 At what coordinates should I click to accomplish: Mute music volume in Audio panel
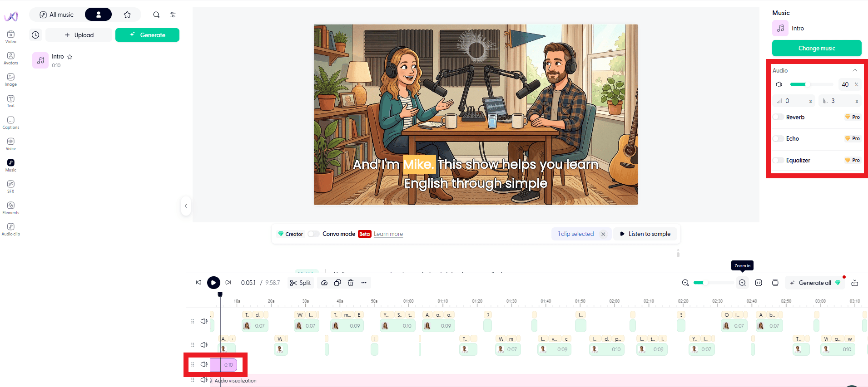click(779, 84)
